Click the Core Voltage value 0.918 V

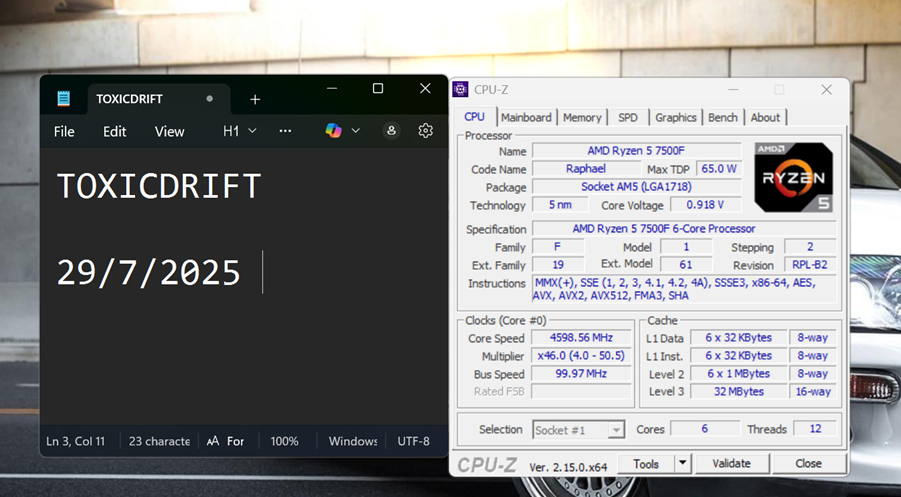705,205
